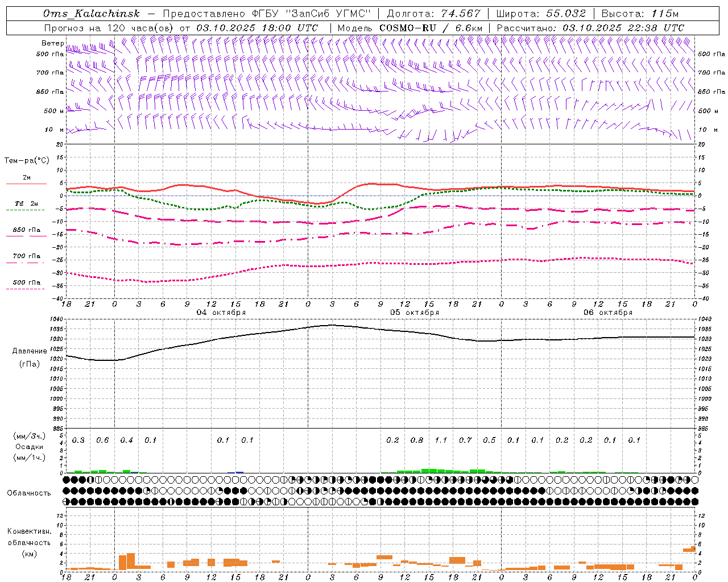Click the Ветер wind panel label
Viewport: 728px width, 582px height.
point(53,43)
